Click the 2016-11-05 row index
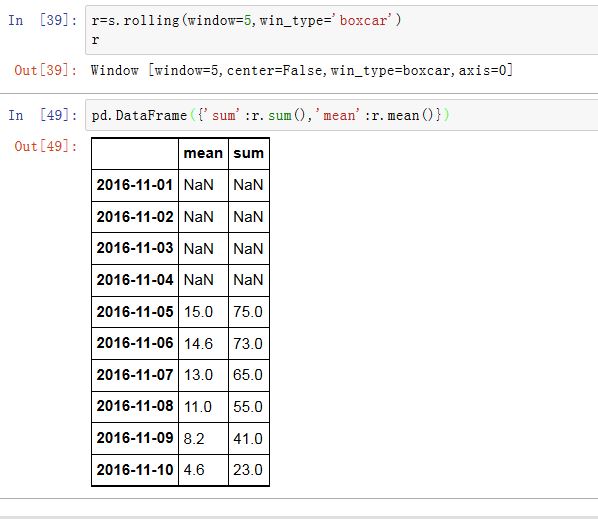The image size is (598, 519). click(x=135, y=312)
